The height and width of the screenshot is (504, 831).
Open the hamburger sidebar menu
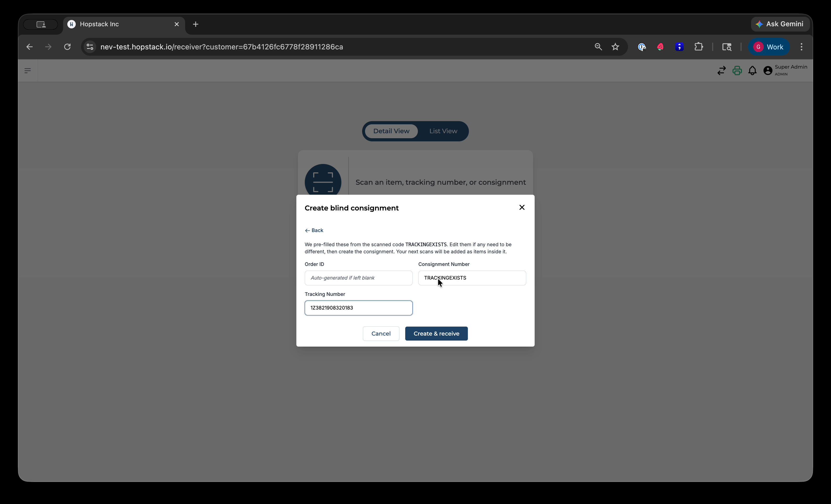[x=28, y=71]
